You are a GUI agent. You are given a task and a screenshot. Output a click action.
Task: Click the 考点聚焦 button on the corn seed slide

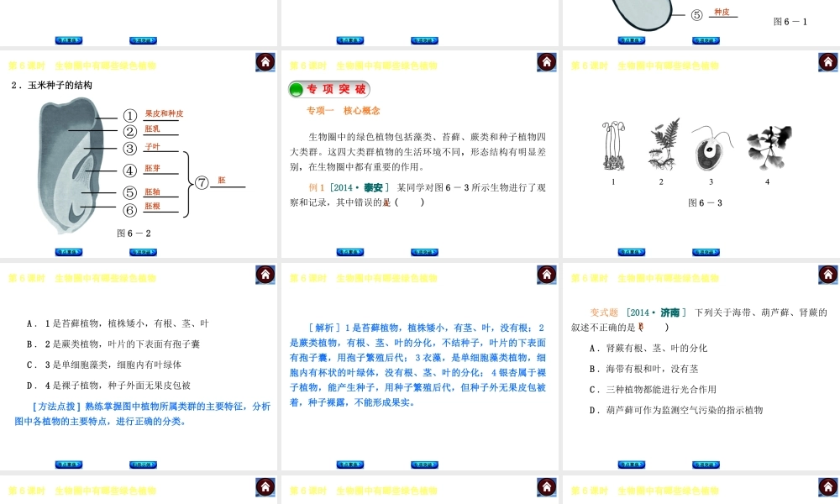[x=69, y=252]
